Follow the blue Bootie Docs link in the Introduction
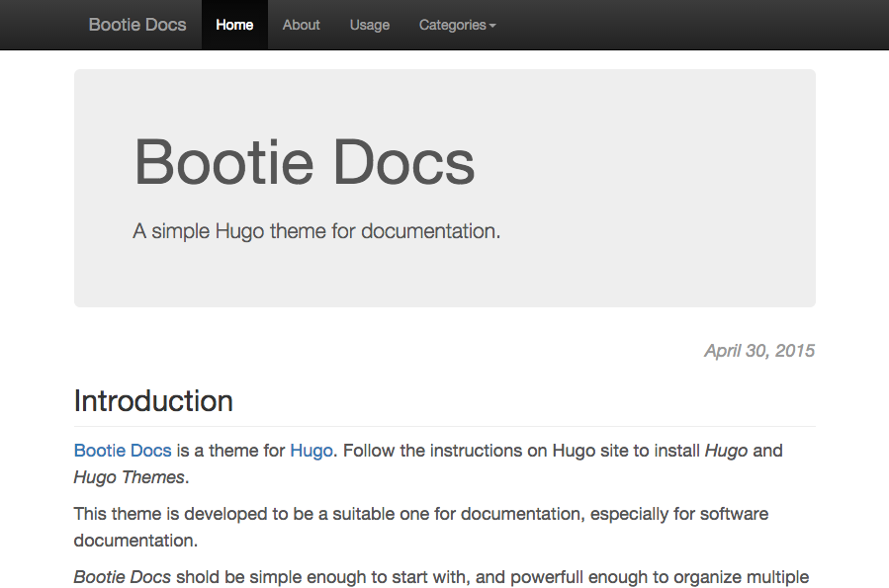Screen dimensions: 889x588 coord(123,451)
